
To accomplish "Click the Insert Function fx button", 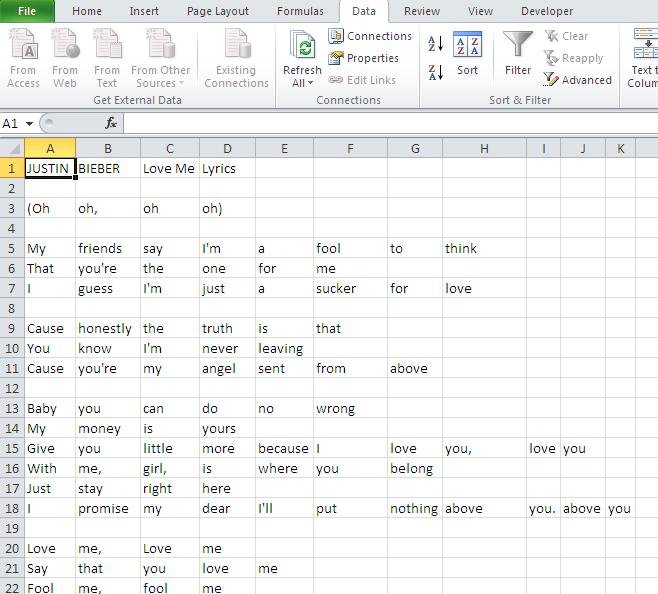I will click(111, 123).
